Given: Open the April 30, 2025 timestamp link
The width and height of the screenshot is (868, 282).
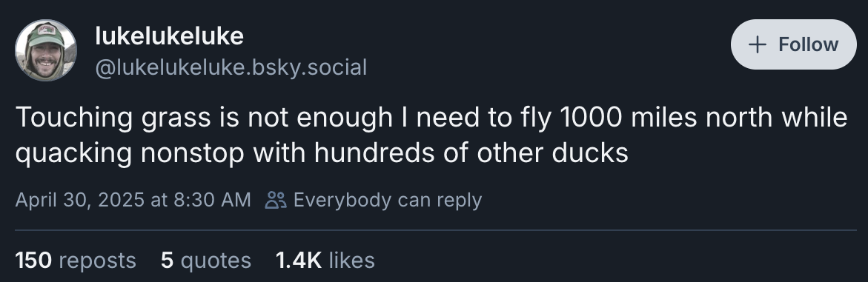Looking at the screenshot, I should click(133, 200).
